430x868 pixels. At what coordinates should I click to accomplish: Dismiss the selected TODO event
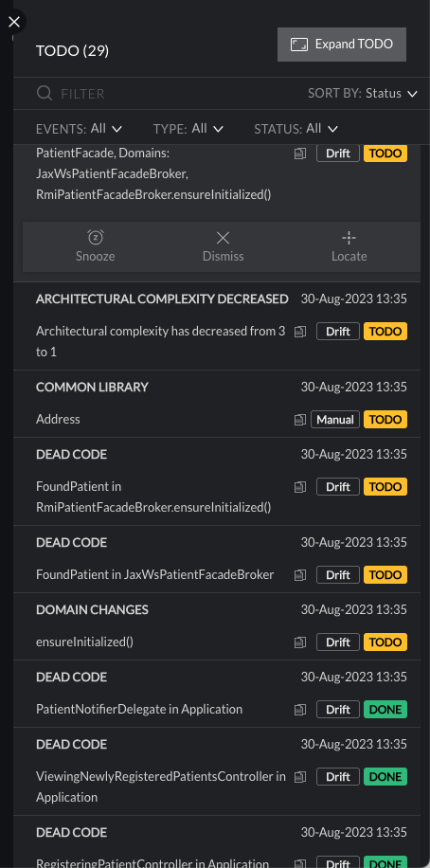(x=223, y=246)
